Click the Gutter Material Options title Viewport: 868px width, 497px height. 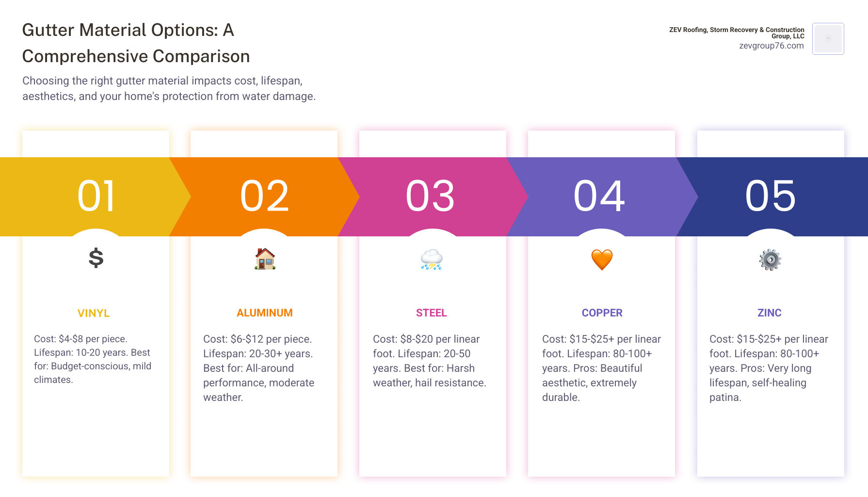click(x=136, y=43)
